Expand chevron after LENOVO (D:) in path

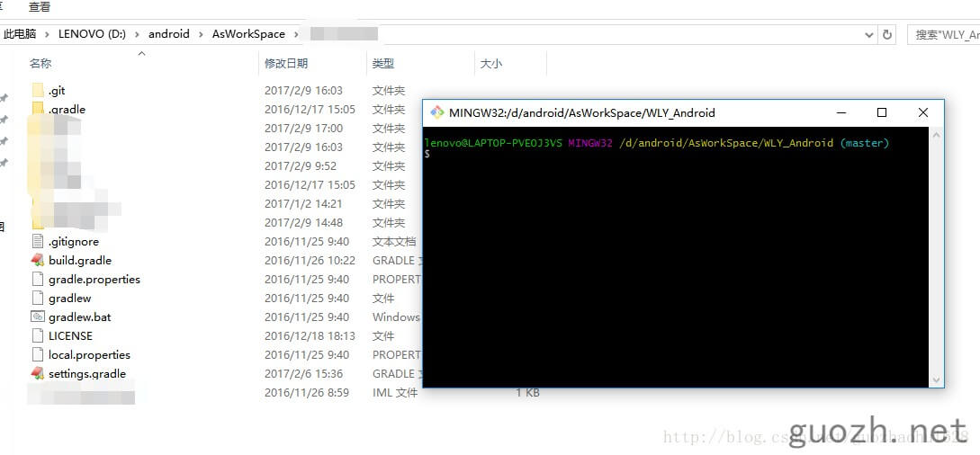click(137, 34)
